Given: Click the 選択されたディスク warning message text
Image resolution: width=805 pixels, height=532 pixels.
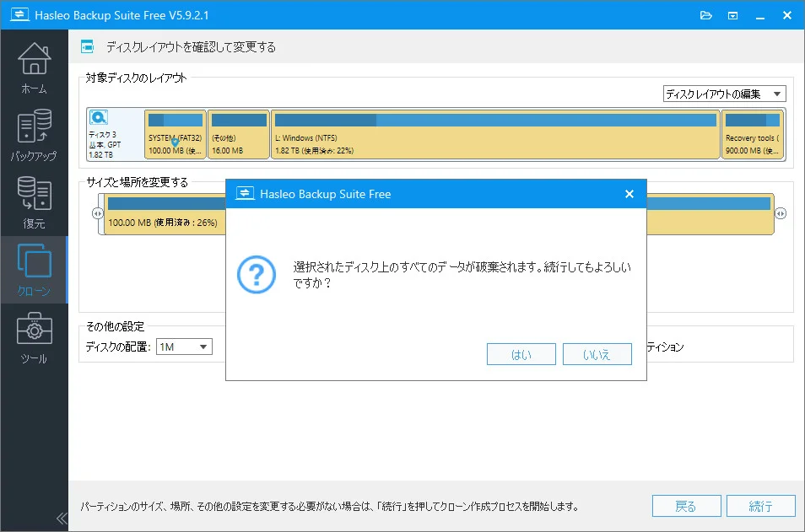Looking at the screenshot, I should (x=462, y=275).
